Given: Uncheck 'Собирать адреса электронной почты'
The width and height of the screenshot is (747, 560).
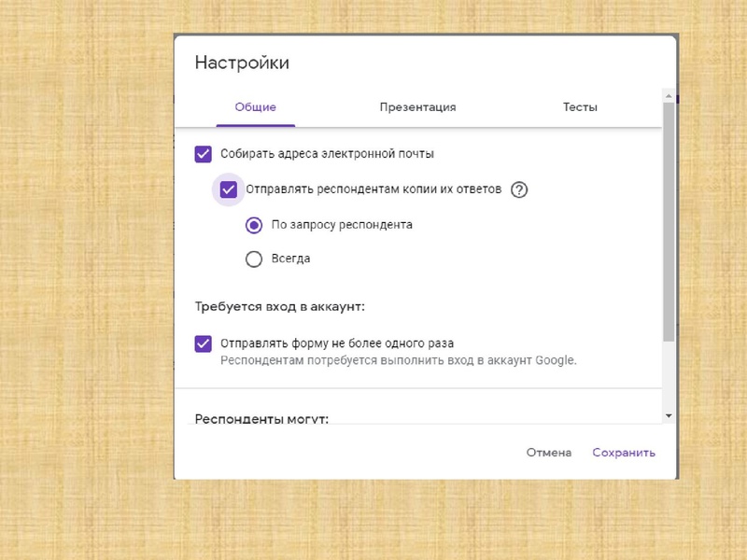Looking at the screenshot, I should pos(204,153).
